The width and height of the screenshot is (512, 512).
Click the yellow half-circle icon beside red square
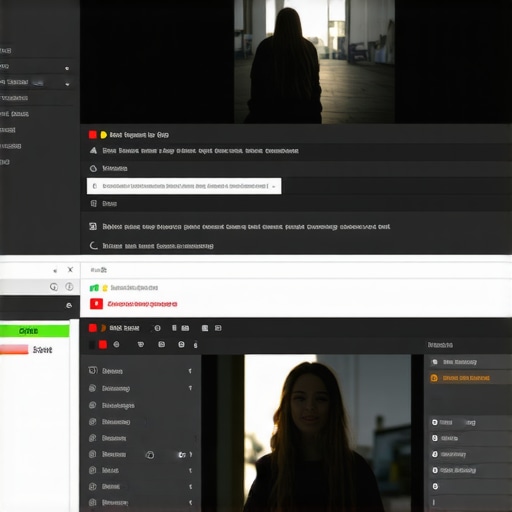click(104, 135)
